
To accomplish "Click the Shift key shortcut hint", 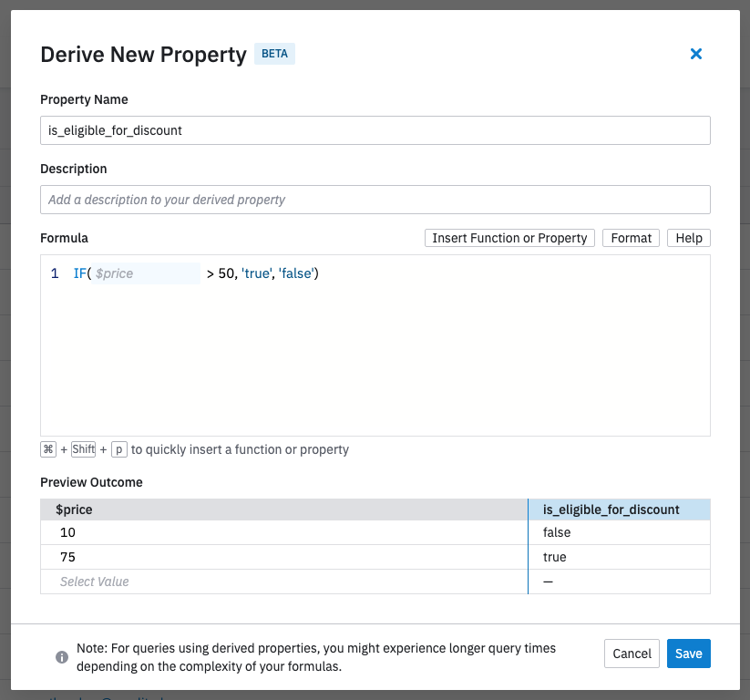I will click(83, 449).
